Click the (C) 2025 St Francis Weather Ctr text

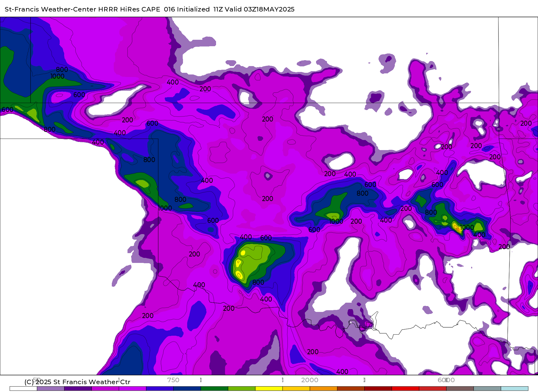point(77,382)
